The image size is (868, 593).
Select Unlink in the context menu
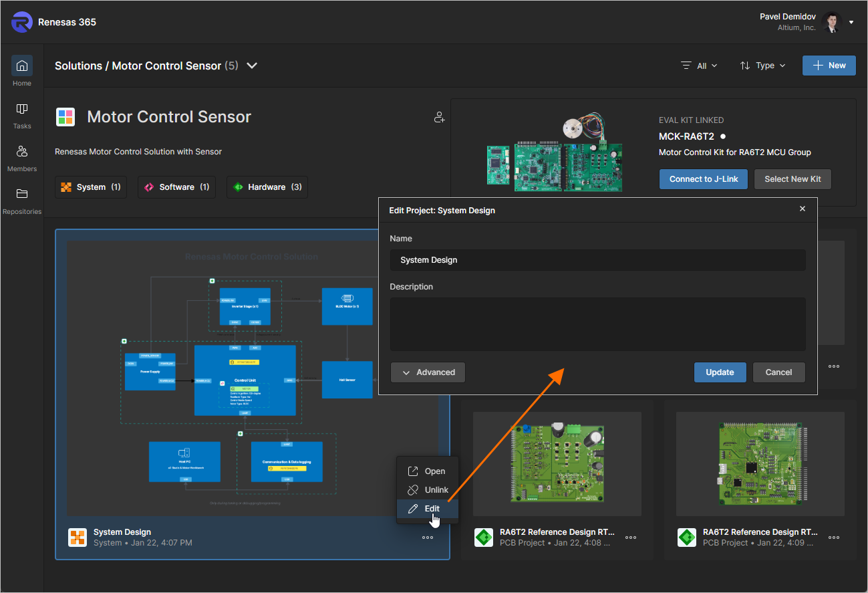pos(428,490)
